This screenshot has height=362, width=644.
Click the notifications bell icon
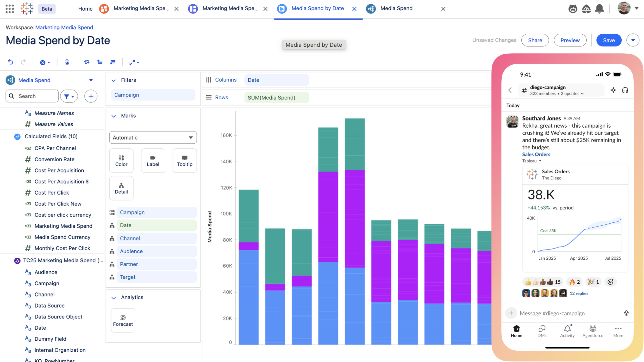tap(599, 9)
